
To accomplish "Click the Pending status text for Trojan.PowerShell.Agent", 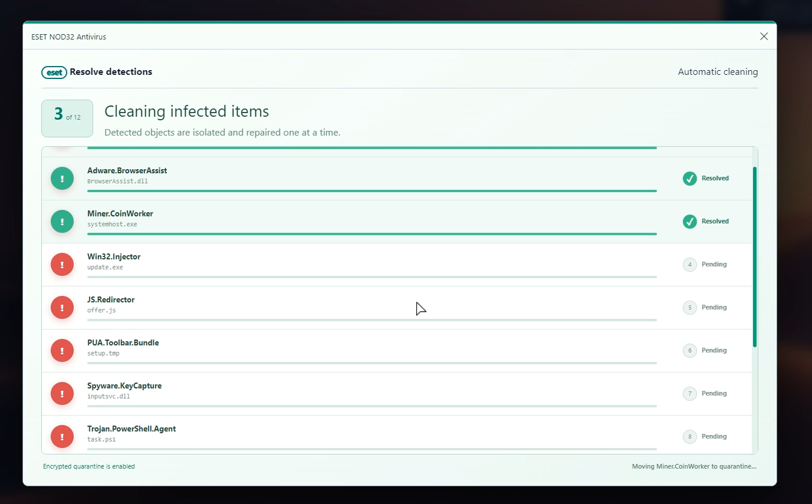I will tap(714, 437).
